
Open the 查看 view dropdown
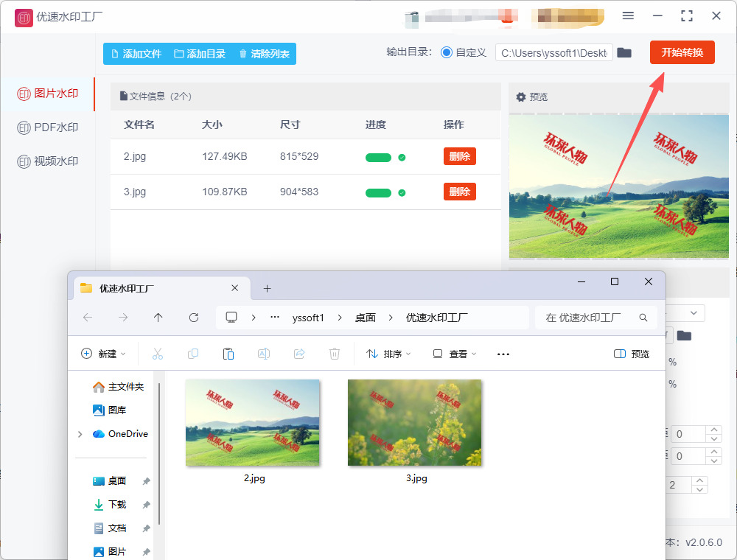(455, 354)
